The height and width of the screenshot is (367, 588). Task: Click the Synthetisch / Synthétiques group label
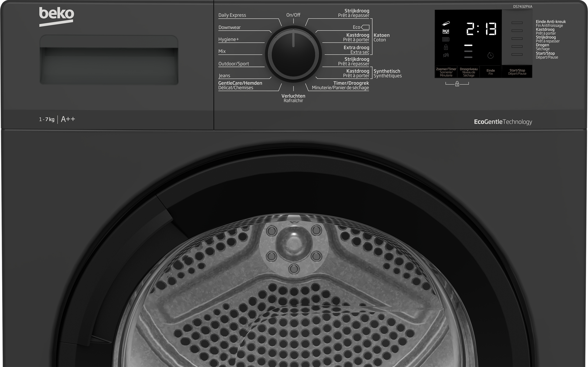point(388,73)
